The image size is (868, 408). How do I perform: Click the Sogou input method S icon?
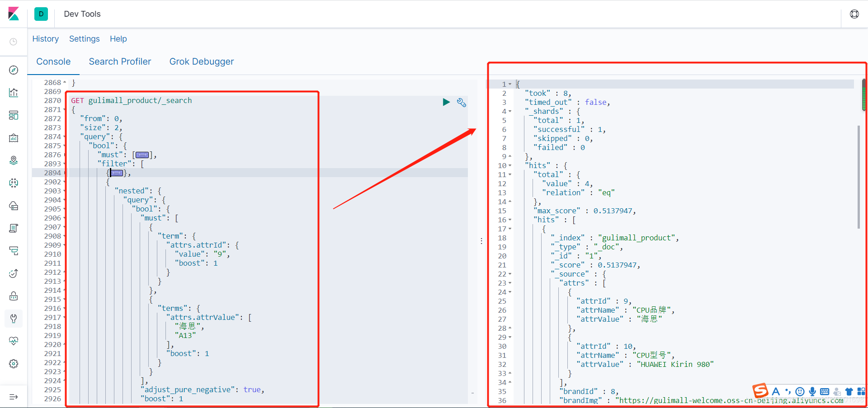760,391
